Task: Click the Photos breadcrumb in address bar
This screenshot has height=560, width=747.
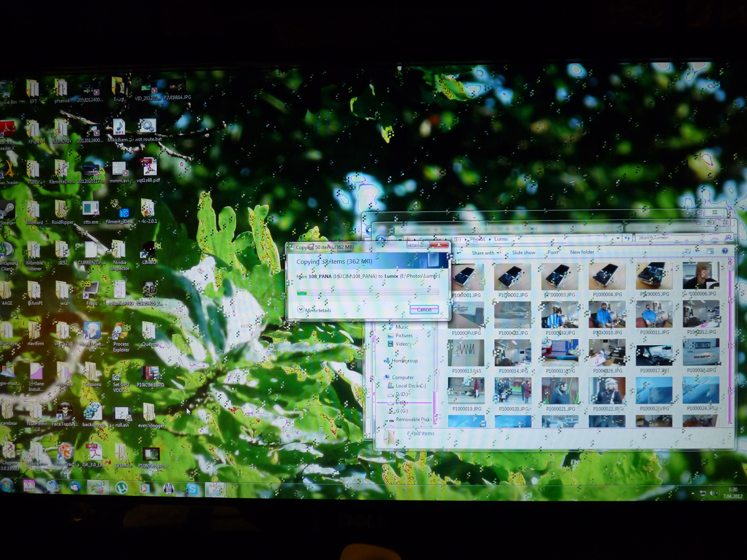Action: [478, 239]
